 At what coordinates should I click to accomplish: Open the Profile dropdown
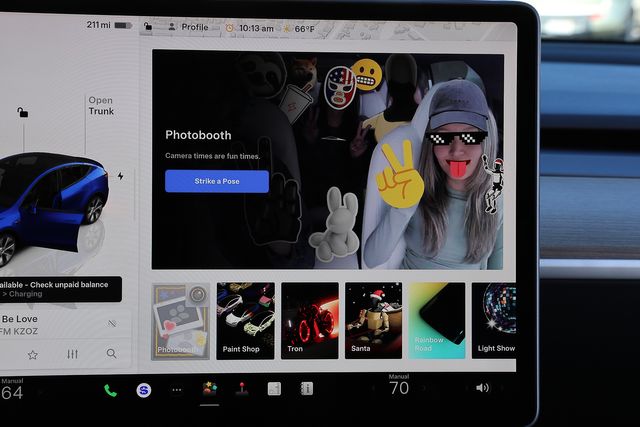pyautogui.click(x=188, y=27)
